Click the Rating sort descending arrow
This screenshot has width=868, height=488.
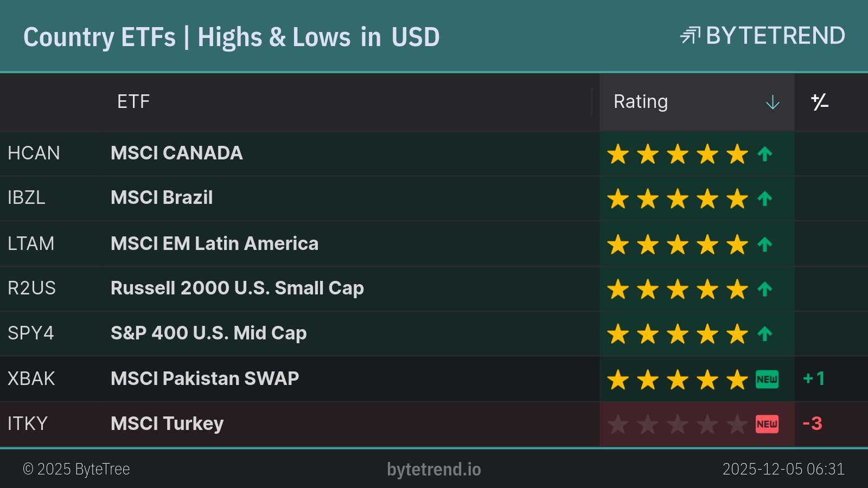coord(773,102)
